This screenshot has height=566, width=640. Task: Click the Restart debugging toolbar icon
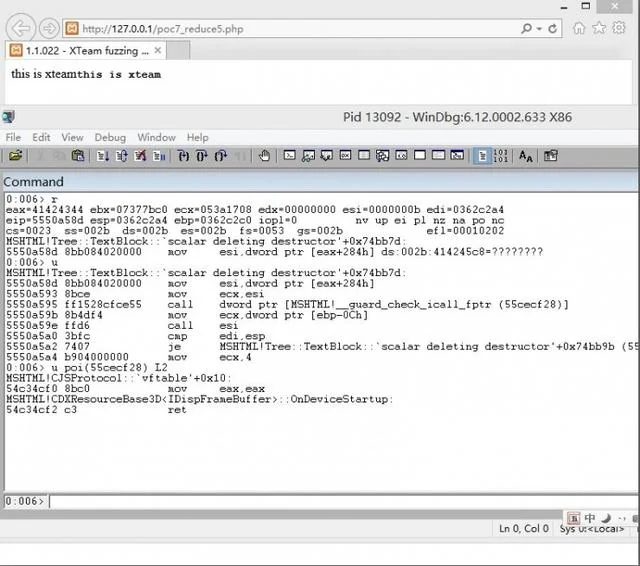coord(121,155)
